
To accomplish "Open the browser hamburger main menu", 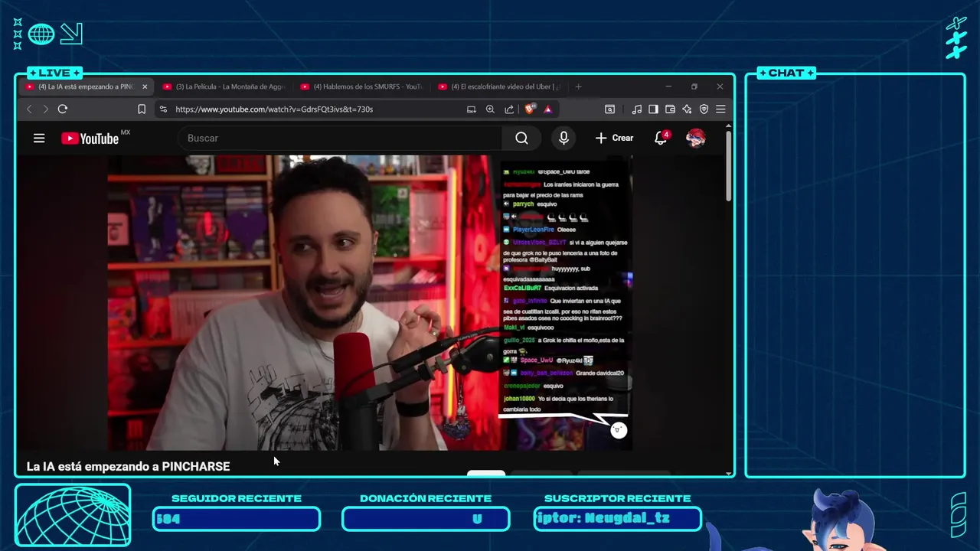I will coord(720,109).
